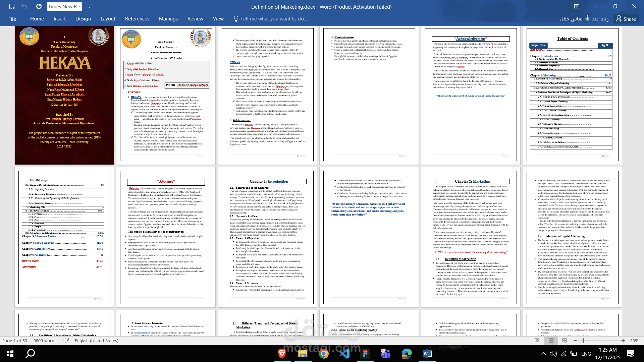Open Brave browser from the taskbar
Image resolution: width=644 pixels, height=362 pixels.
pyautogui.click(x=282, y=353)
